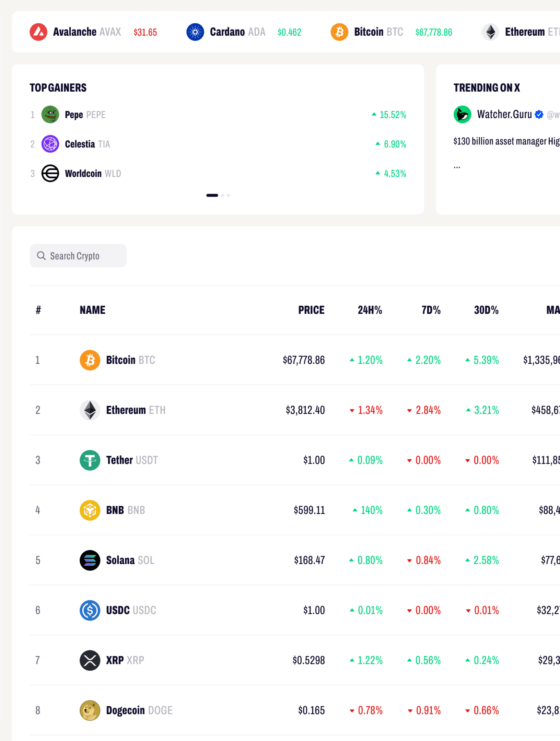Click the Solana logo in row 5

[x=90, y=560]
